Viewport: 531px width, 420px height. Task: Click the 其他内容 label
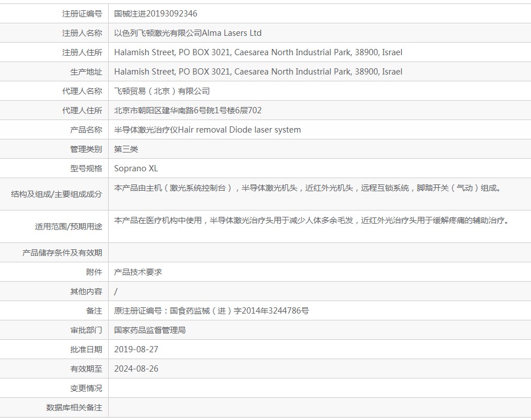[x=86, y=291]
